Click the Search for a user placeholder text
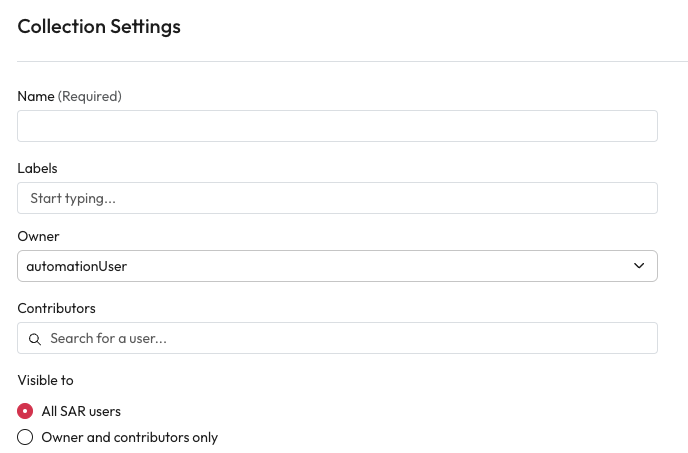This screenshot has width=688, height=453. [108, 338]
